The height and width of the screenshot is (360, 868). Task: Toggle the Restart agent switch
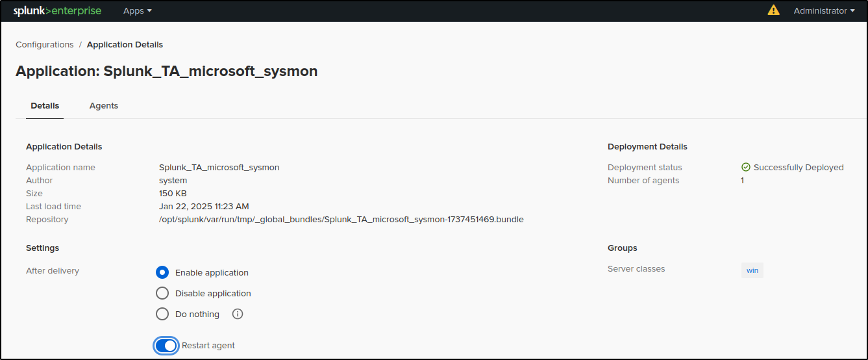click(166, 345)
